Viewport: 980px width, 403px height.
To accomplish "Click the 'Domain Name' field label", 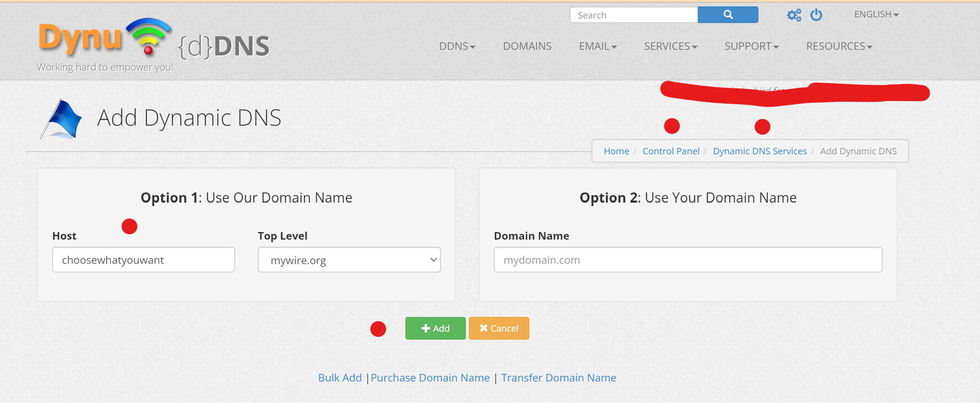I will click(532, 236).
